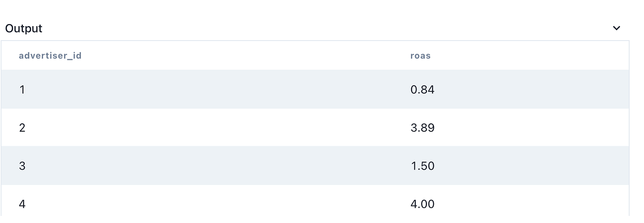Click the table header row background

(242, 56)
